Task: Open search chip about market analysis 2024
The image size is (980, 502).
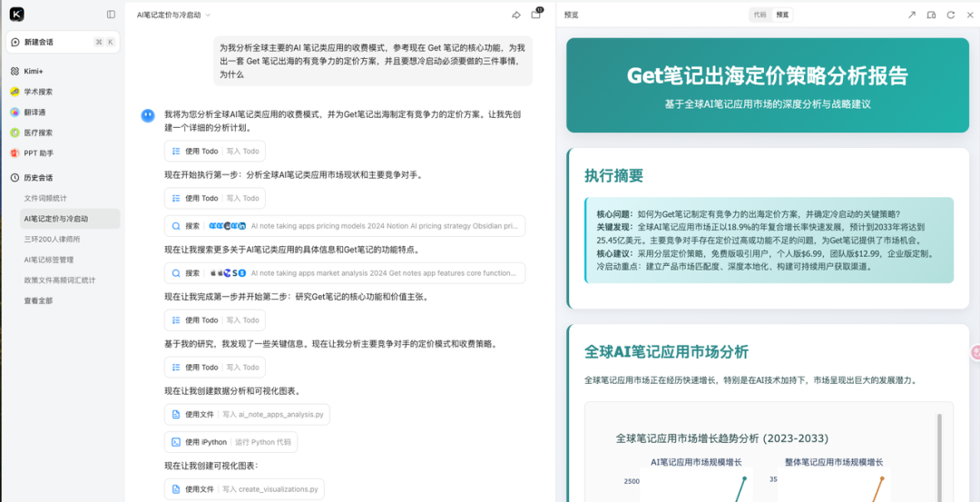Action: tap(345, 273)
